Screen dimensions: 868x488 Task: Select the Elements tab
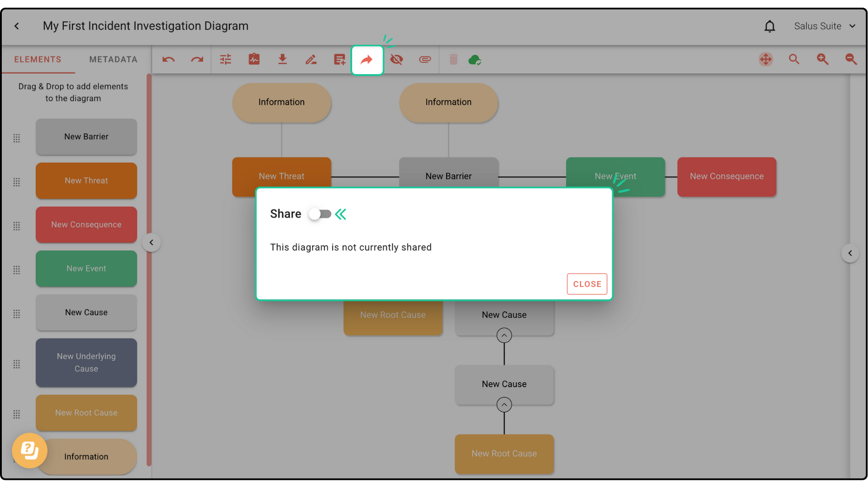click(x=38, y=60)
